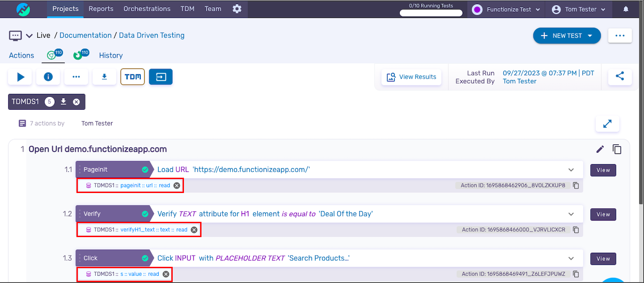Screen dimensions: 644x283
Task: Remove TDM mapping verifyH1_text text read
Action: pyautogui.click(x=194, y=229)
